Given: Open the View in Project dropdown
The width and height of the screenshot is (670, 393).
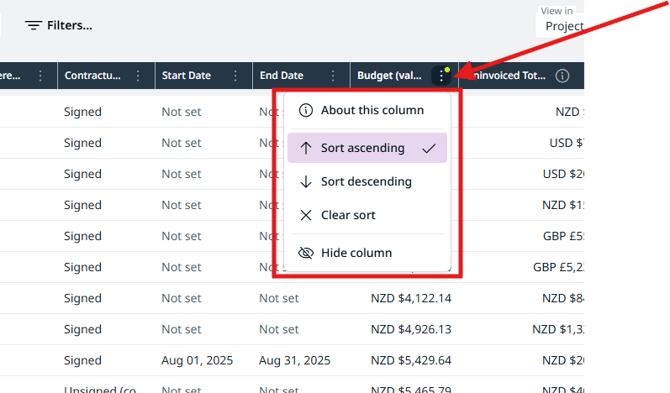Looking at the screenshot, I should pos(560,26).
